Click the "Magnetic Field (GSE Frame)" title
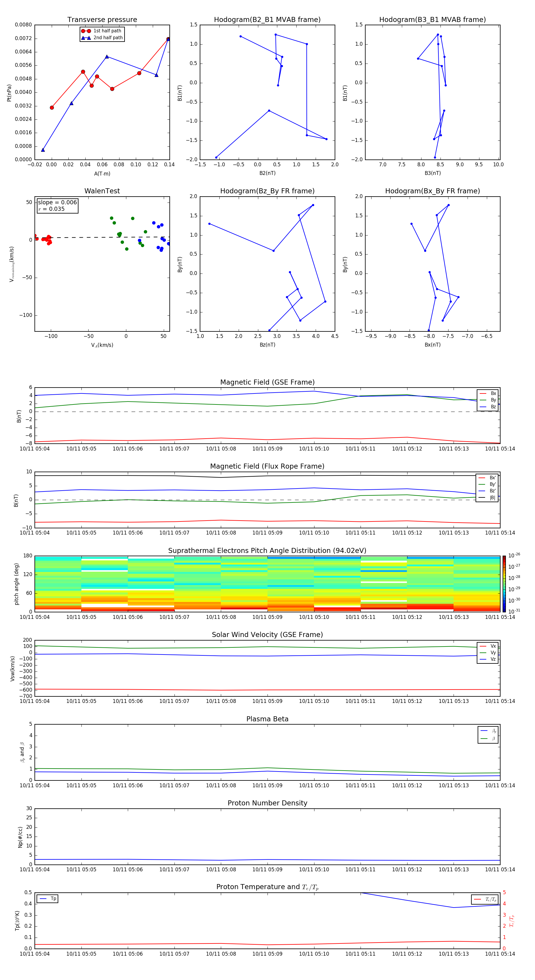The image size is (535, 980). [267, 382]
